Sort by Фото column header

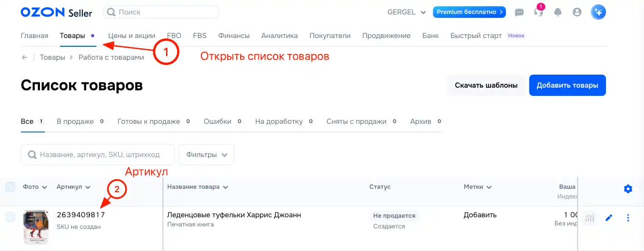[x=35, y=187]
